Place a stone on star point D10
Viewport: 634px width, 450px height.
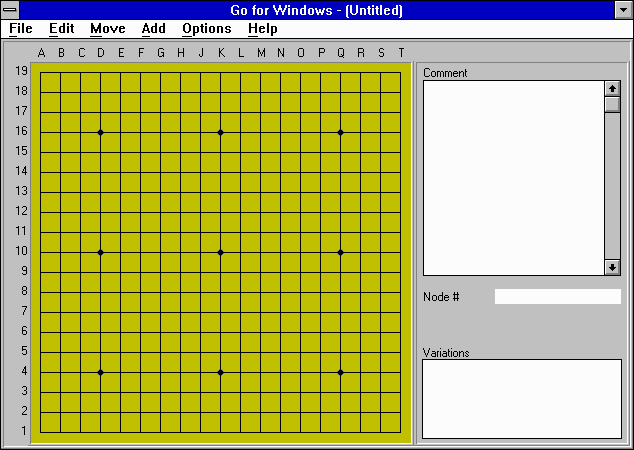coord(101,253)
